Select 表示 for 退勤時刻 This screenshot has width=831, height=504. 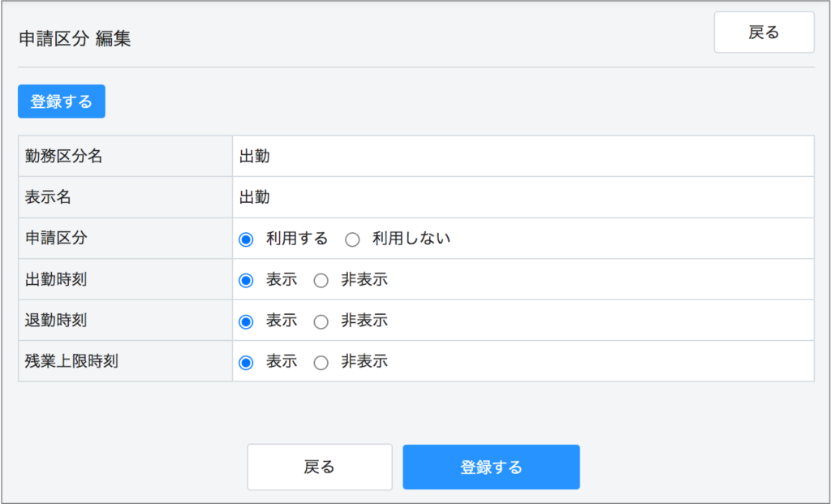click(x=246, y=321)
